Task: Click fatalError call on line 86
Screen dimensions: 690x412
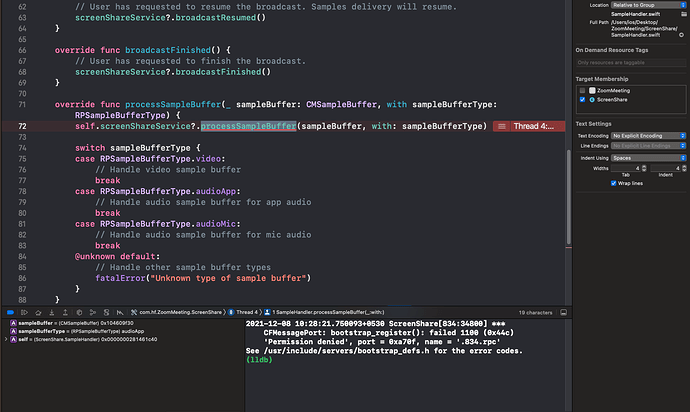Action: [120, 278]
